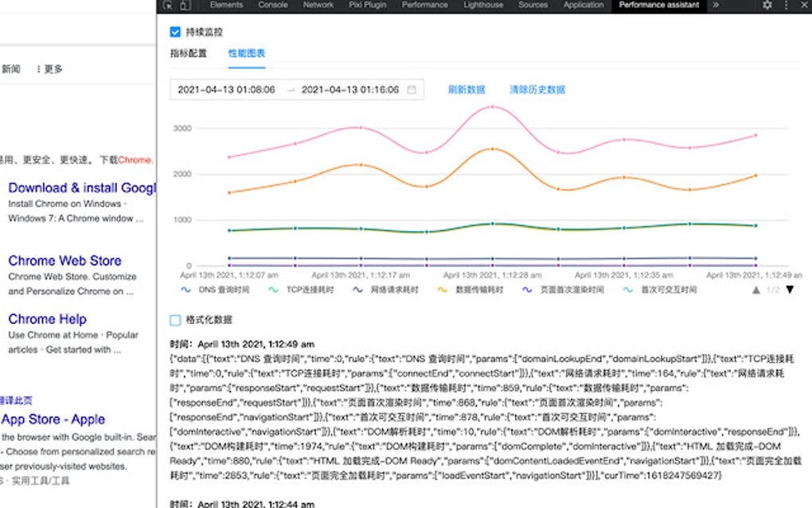The image size is (812, 508).
Task: Click the pink chart line peak point
Action: click(x=493, y=107)
